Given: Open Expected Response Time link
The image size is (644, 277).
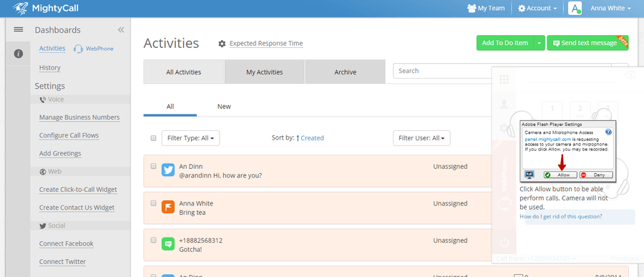Looking at the screenshot, I should tap(266, 43).
